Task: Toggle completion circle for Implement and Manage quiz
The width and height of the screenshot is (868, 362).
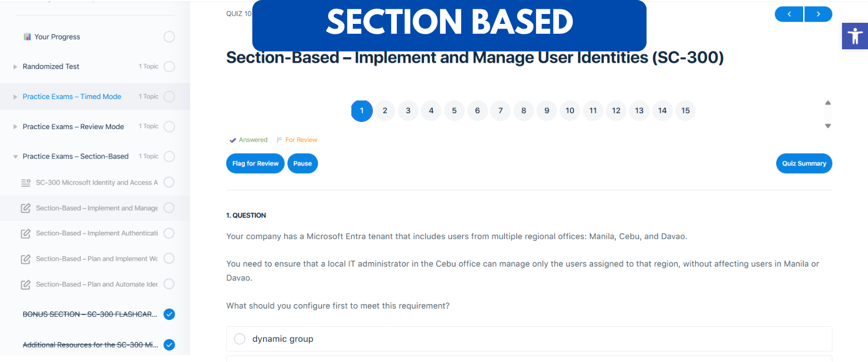Action: point(169,207)
